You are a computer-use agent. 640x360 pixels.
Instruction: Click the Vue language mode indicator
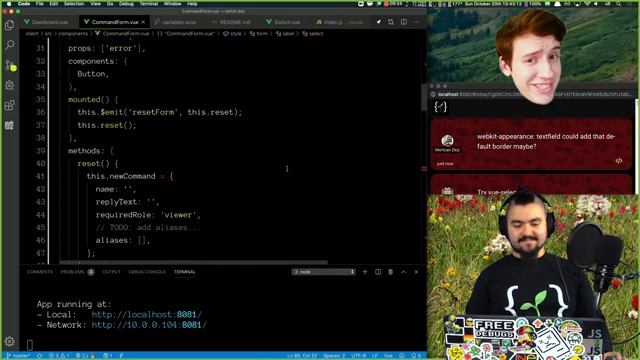tap(388, 356)
